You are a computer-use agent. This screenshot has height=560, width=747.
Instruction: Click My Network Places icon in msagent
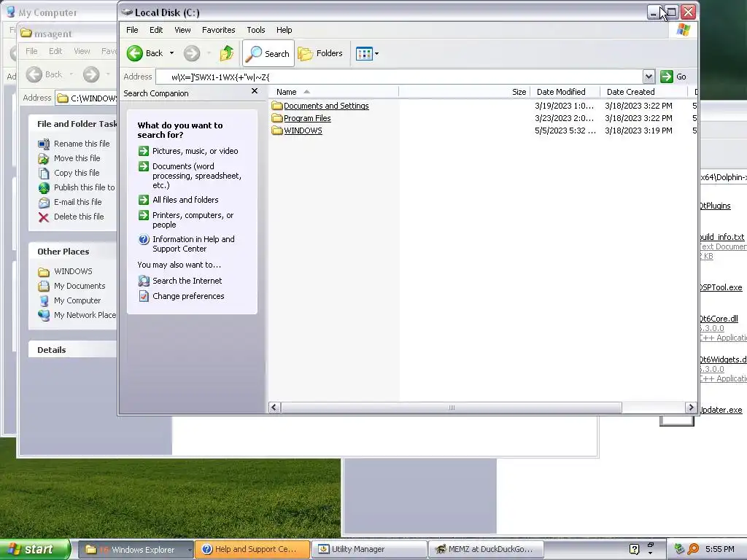tap(43, 315)
